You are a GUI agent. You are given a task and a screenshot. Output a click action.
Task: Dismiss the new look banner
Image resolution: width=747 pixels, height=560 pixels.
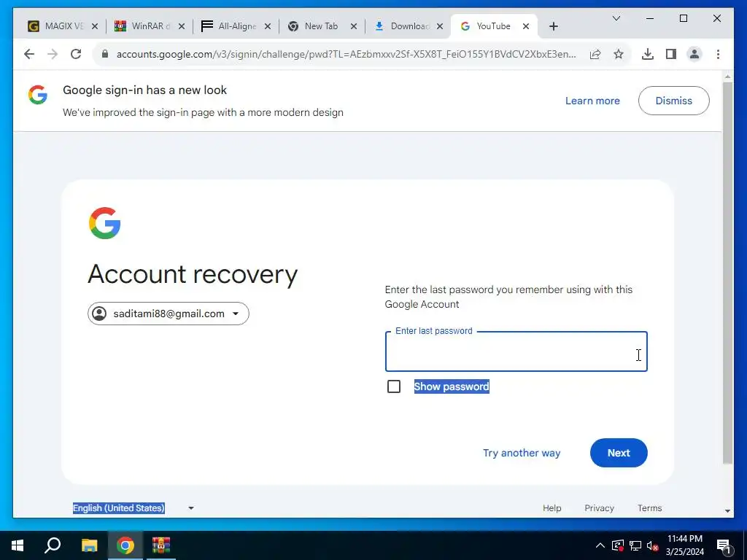click(673, 101)
